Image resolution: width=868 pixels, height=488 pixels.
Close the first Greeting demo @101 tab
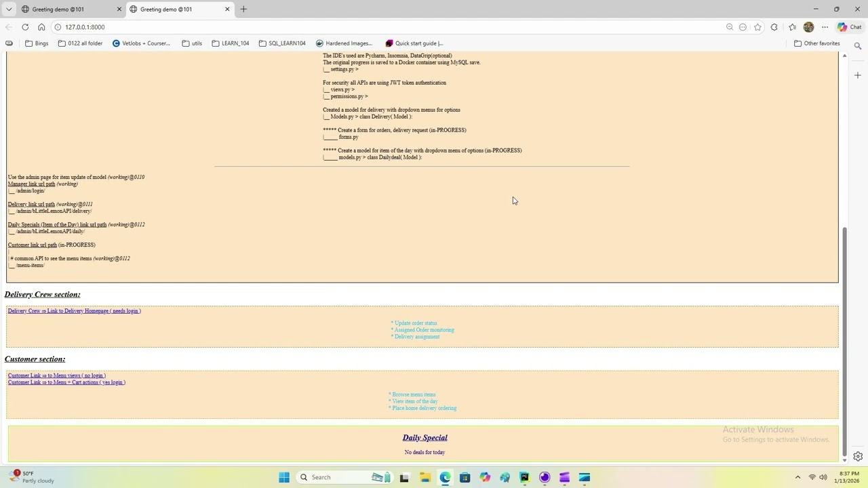119,9
